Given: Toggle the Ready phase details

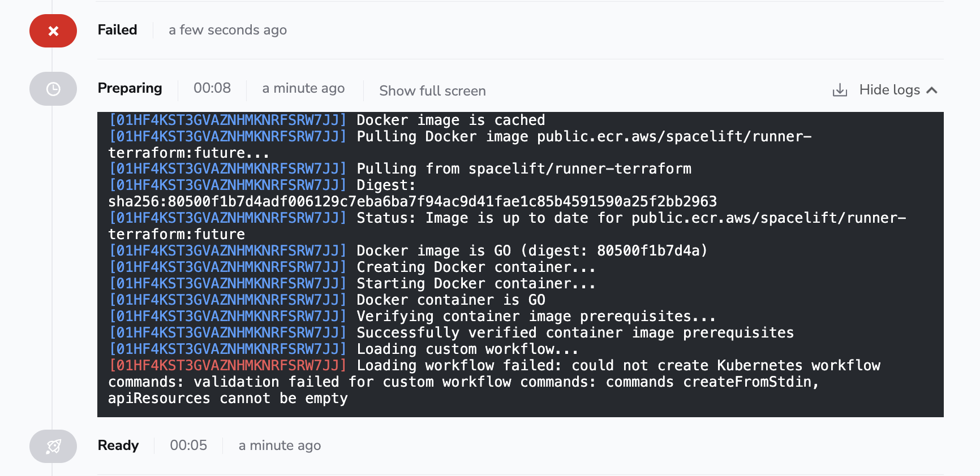Looking at the screenshot, I should [x=118, y=445].
